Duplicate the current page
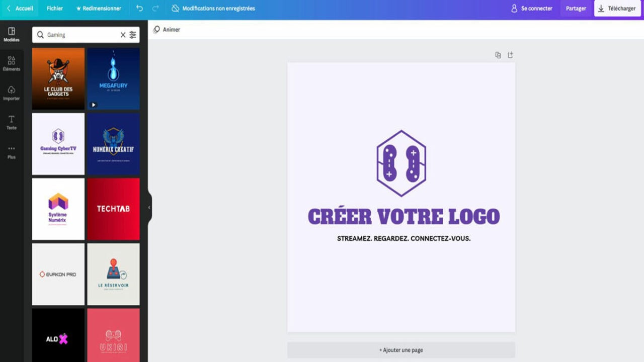 [x=498, y=54]
